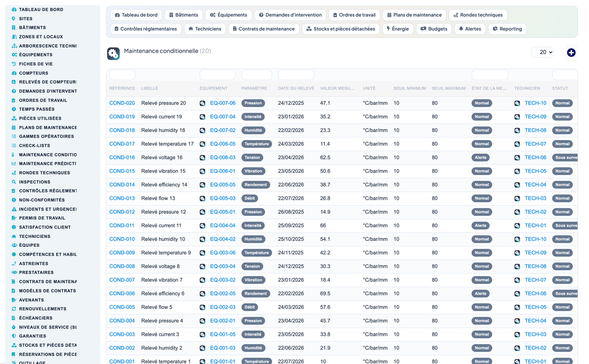Open the Stocks et pièces détachées tab
The width and height of the screenshot is (589, 364).
[341, 29]
